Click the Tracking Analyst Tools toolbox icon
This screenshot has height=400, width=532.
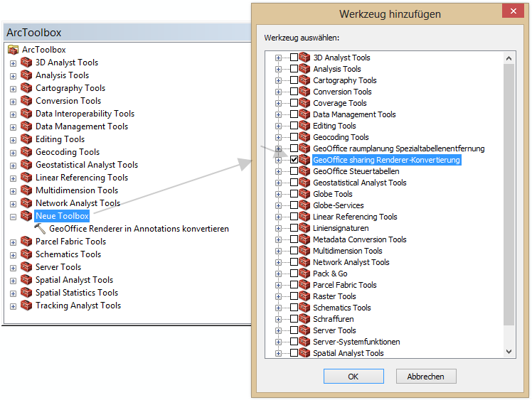click(x=26, y=306)
